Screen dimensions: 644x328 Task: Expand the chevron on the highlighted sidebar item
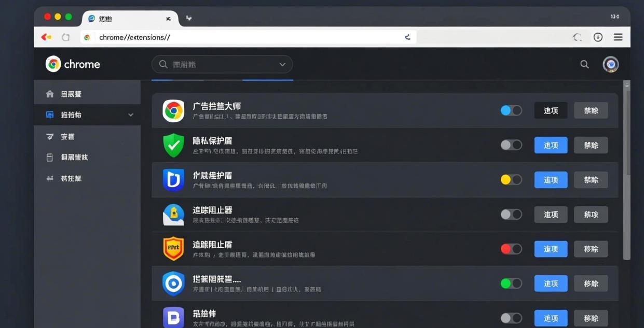131,115
